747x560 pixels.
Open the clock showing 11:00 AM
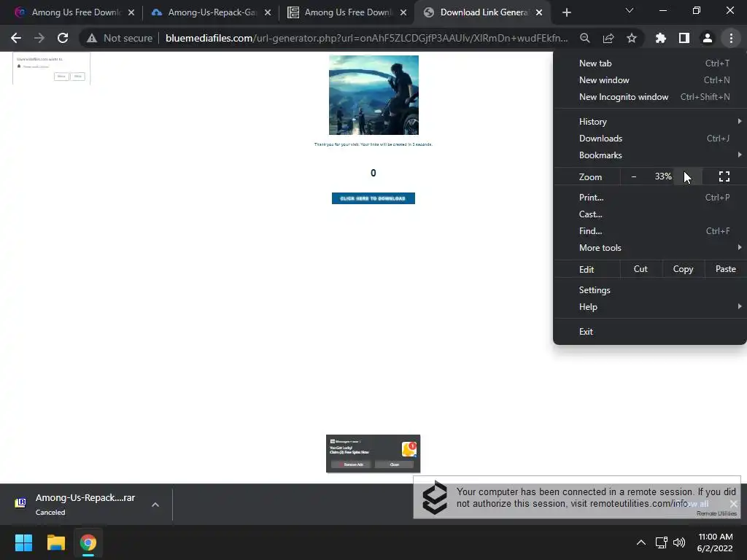pos(715,542)
